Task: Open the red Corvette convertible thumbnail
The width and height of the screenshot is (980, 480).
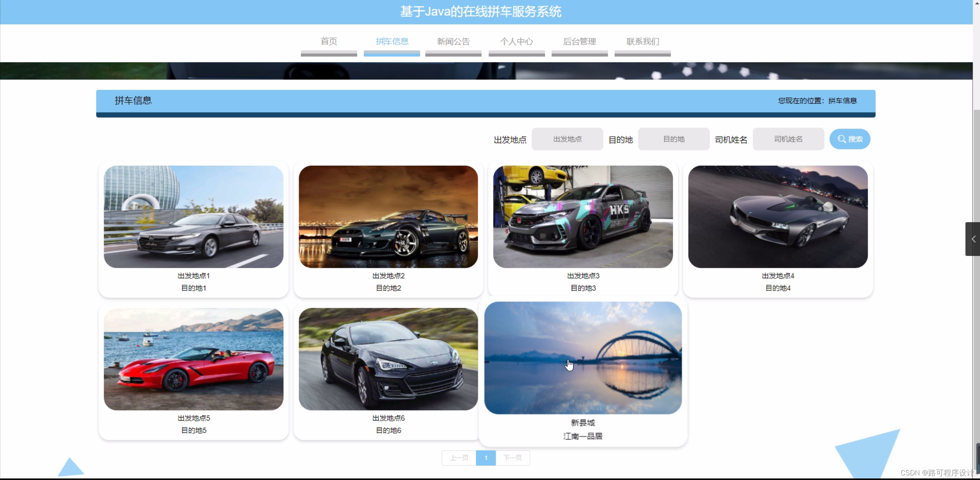Action: coord(193,359)
